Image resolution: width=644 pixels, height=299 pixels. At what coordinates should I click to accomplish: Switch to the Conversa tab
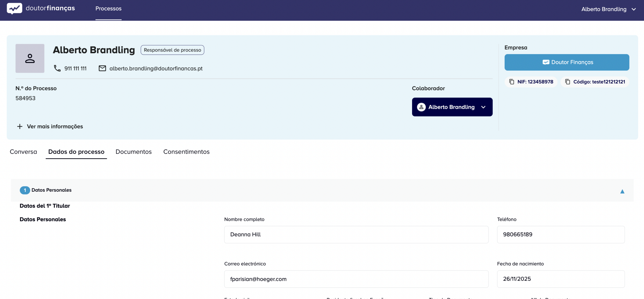[x=23, y=152]
